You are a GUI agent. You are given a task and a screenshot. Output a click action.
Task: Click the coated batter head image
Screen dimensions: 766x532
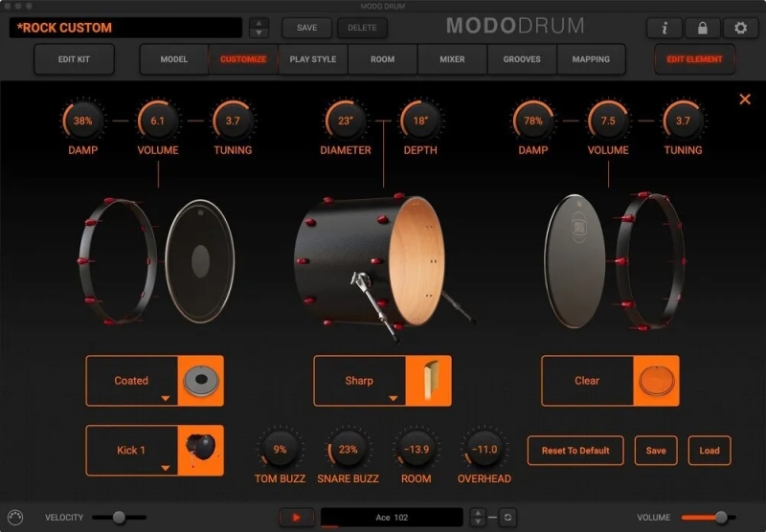tap(200, 261)
